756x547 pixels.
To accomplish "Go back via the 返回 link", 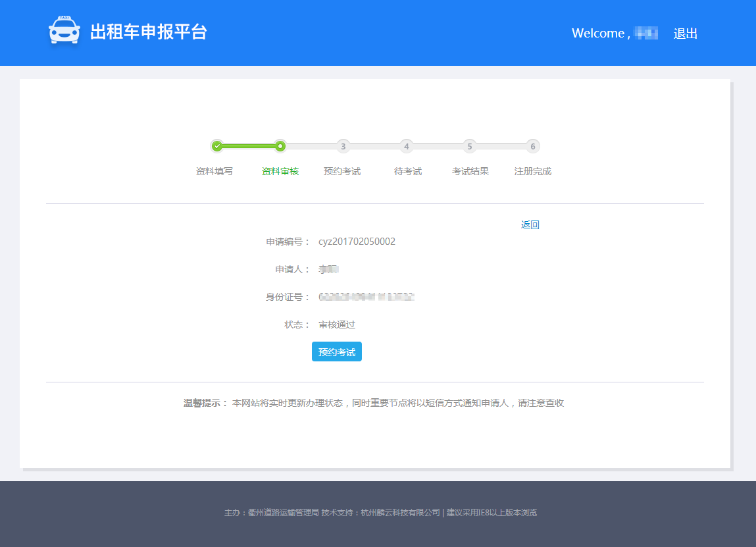I will point(530,224).
